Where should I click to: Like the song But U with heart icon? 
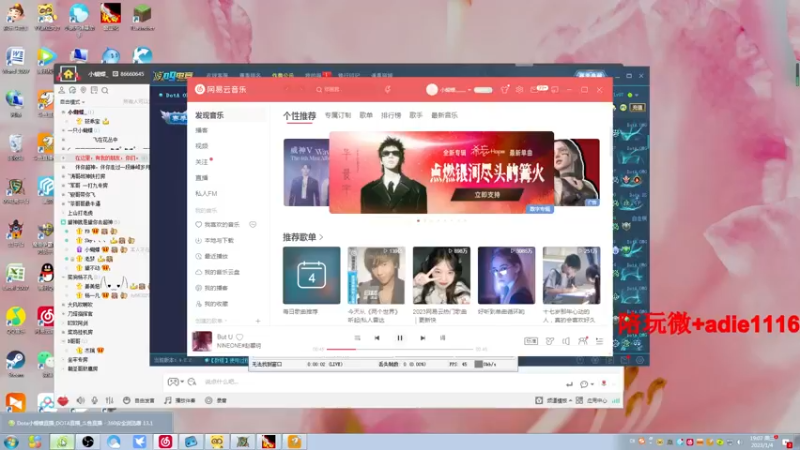click(240, 337)
